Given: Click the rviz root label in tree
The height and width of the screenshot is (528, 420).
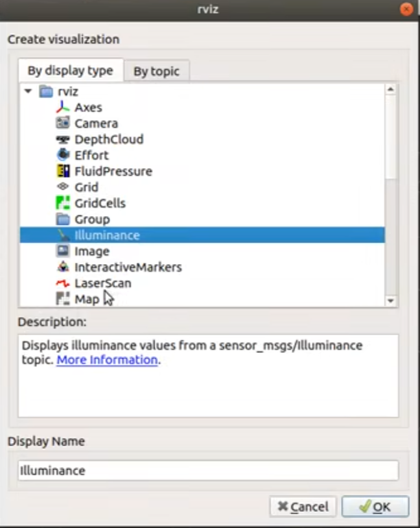Looking at the screenshot, I should click(x=68, y=91).
